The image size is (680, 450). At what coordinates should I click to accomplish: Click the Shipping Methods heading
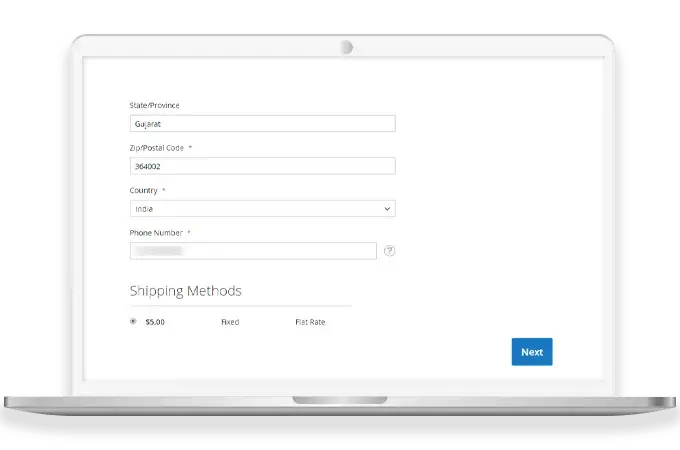[x=185, y=291]
